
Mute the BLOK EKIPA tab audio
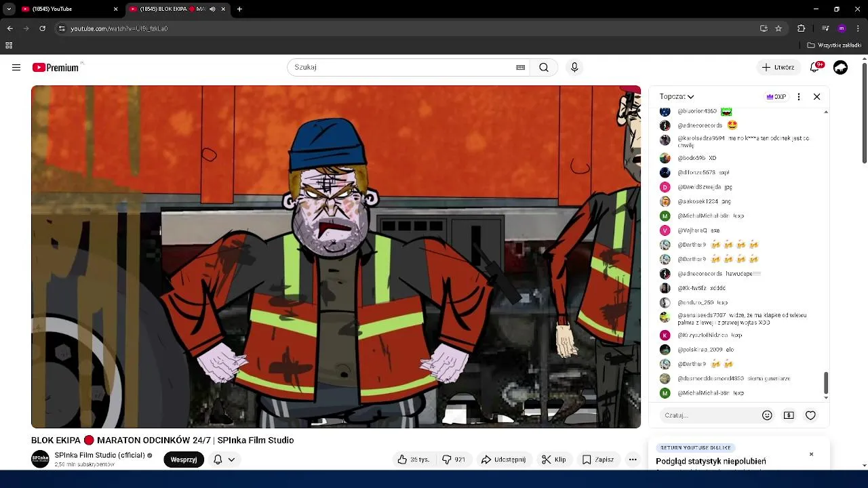(x=212, y=9)
